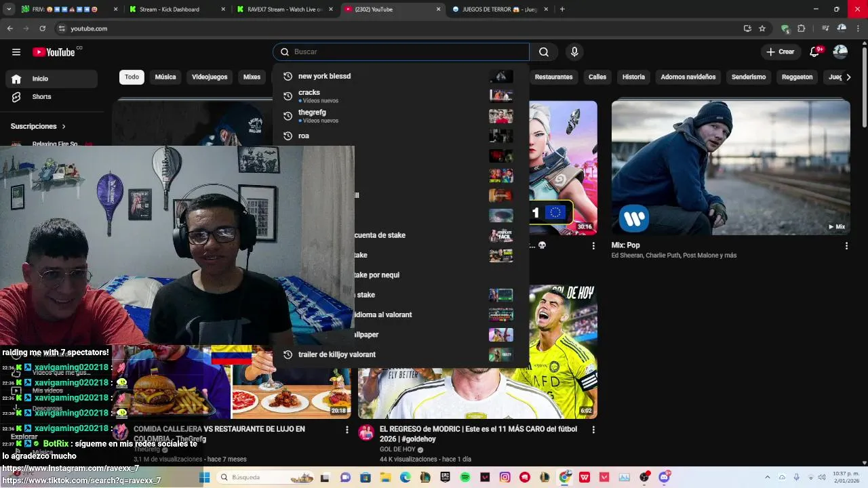
Task: Open Epic Games launcher from the taskbar
Action: pos(446,477)
